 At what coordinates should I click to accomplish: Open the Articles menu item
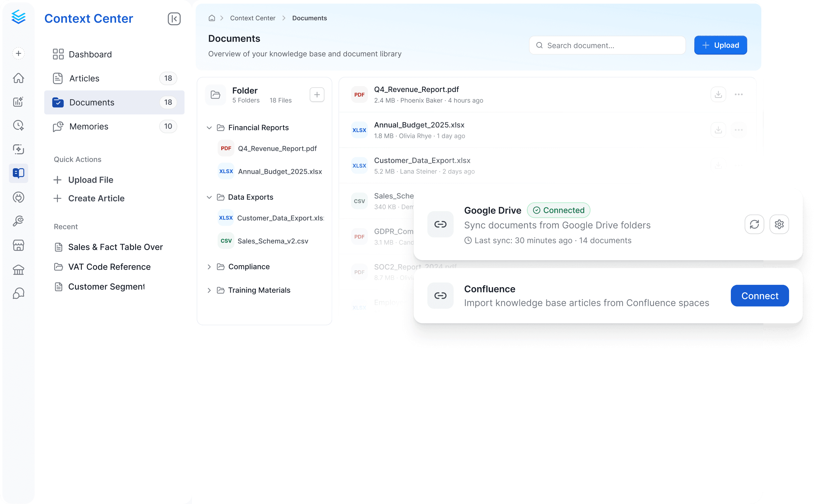114,78
